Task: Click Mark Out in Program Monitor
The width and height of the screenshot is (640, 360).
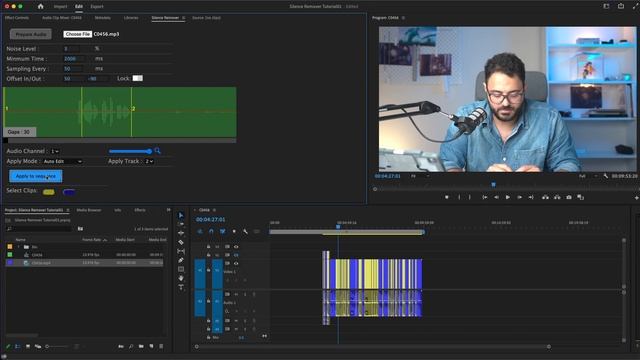Action: pyautogui.click(x=470, y=197)
